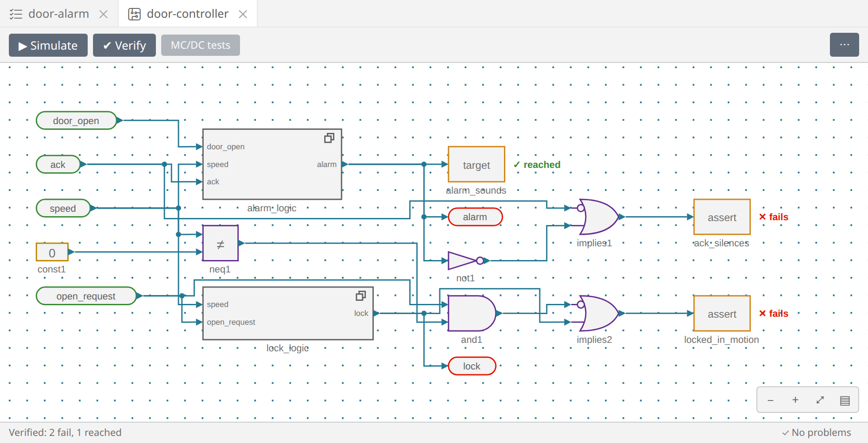Click the door-alarm tab checklist icon

(16, 14)
